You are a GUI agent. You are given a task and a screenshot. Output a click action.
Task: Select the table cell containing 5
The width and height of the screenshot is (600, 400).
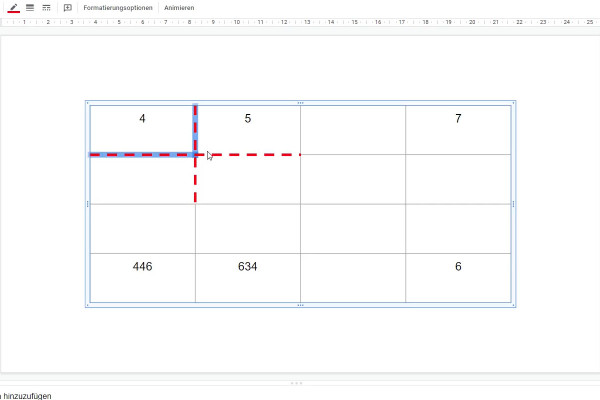[x=248, y=130]
